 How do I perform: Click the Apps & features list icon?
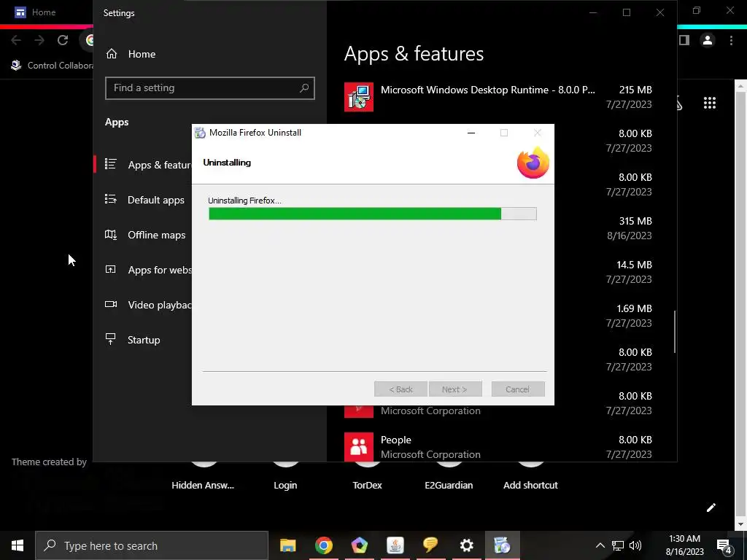click(x=111, y=164)
